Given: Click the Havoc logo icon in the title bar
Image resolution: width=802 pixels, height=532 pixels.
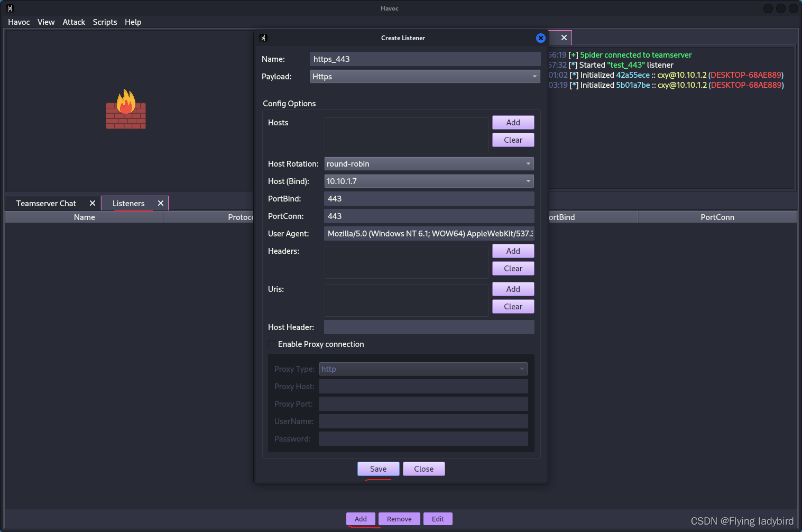Looking at the screenshot, I should [10, 8].
